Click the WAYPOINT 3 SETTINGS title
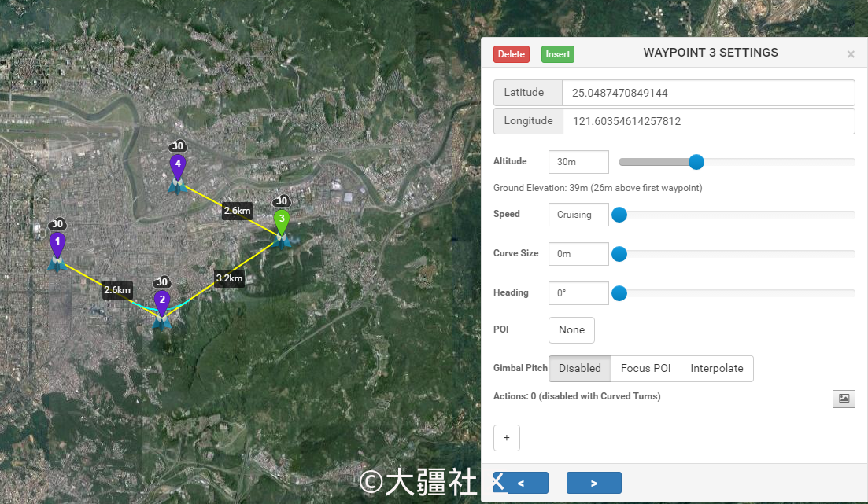Viewport: 868px width, 504px height. coord(711,53)
